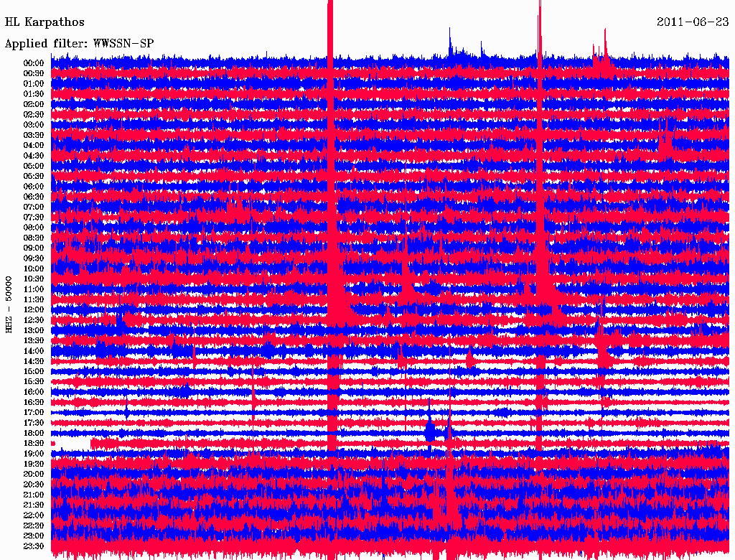Select the 16:00 time label
The width and height of the screenshot is (735, 560).
(34, 391)
